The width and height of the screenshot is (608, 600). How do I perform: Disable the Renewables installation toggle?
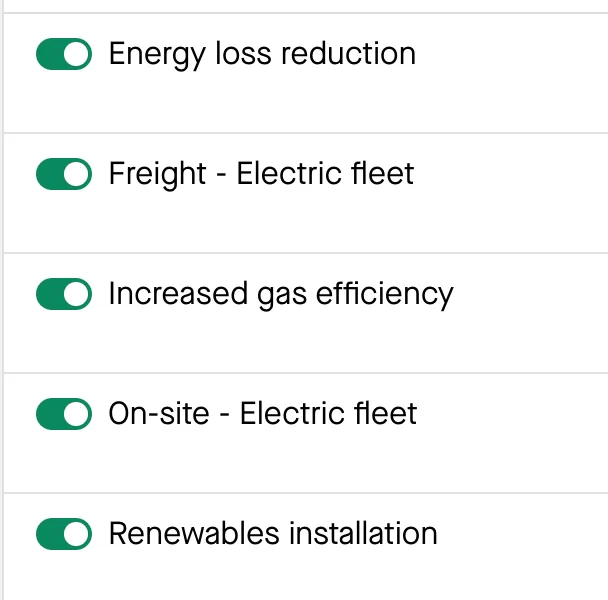pyautogui.click(x=64, y=534)
